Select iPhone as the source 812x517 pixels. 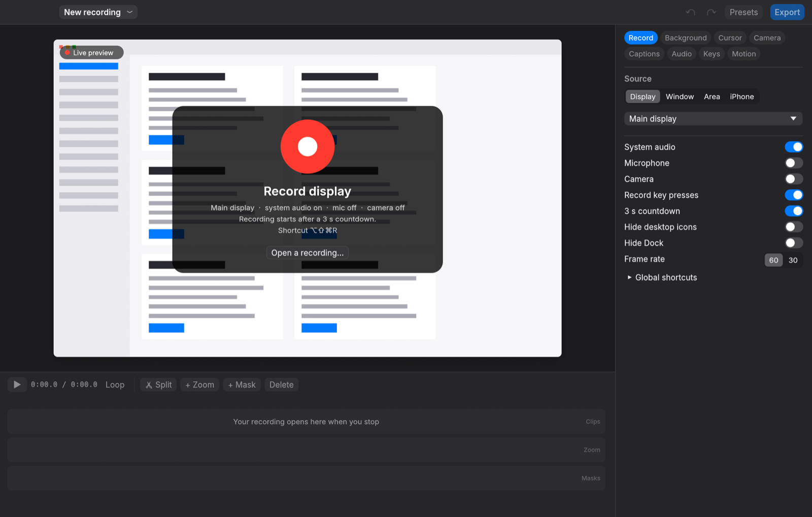click(741, 96)
